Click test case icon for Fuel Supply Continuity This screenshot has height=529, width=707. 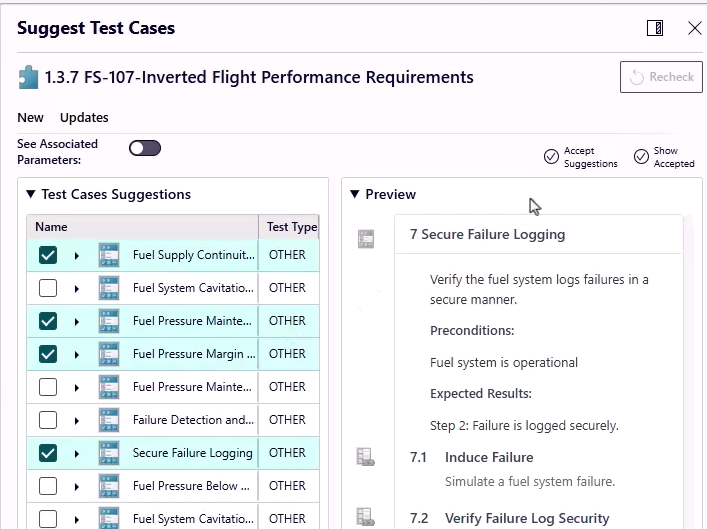tap(109, 255)
